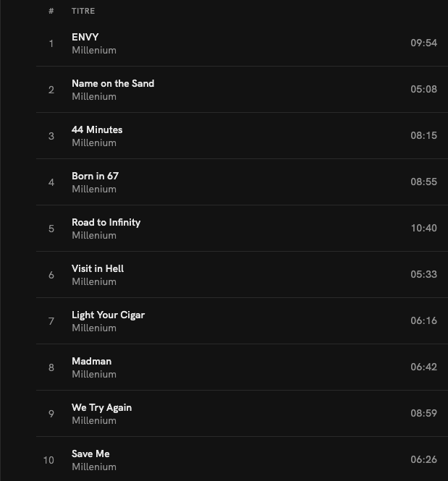Click track number 1 beside ENVY
This screenshot has width=448, height=481.
51,43
